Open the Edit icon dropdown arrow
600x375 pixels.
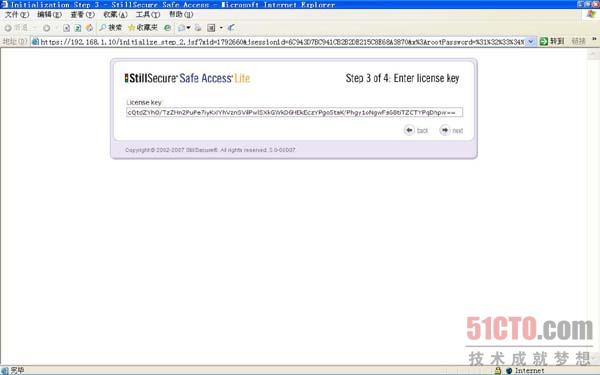221,28
